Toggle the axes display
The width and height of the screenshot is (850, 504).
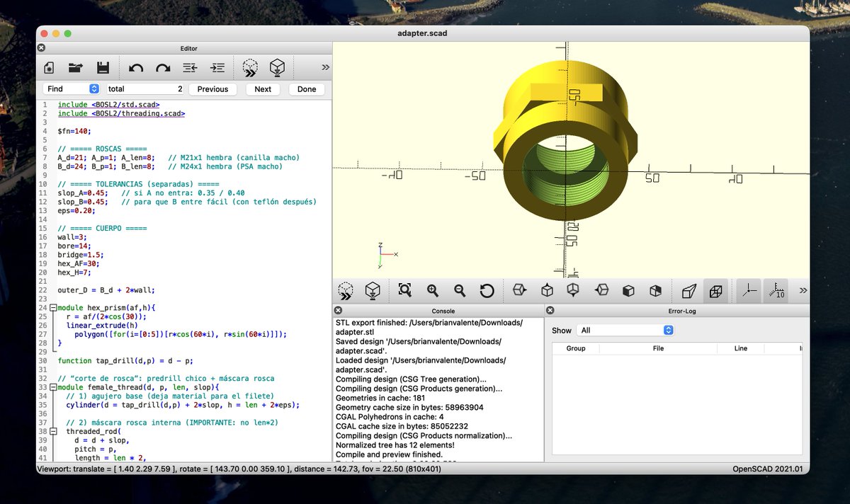coord(749,290)
